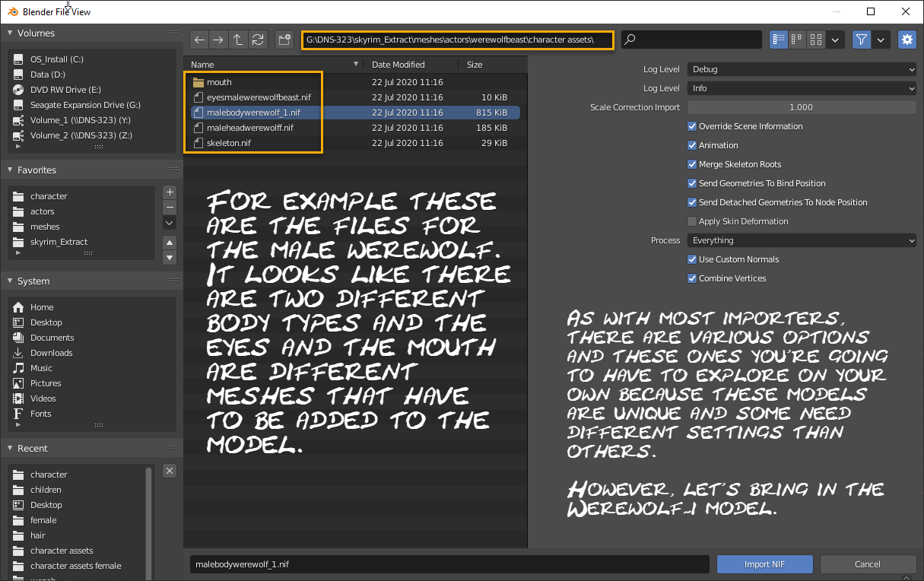The width and height of the screenshot is (924, 581).
Task: Move selected favorite up
Action: tap(170, 243)
